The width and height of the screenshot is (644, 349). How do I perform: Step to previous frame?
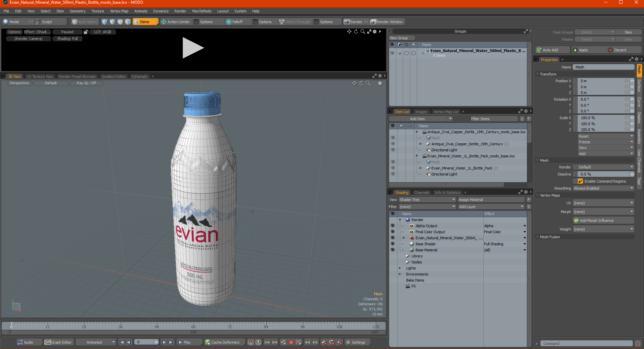[129, 342]
